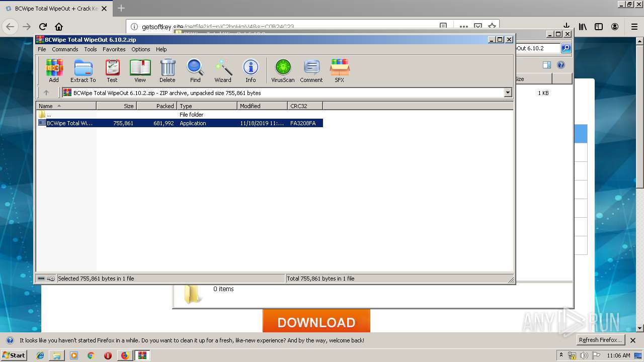This screenshot has width=644, height=362.
Task: Click the CRC32 value FA3208FA
Action: click(303, 123)
